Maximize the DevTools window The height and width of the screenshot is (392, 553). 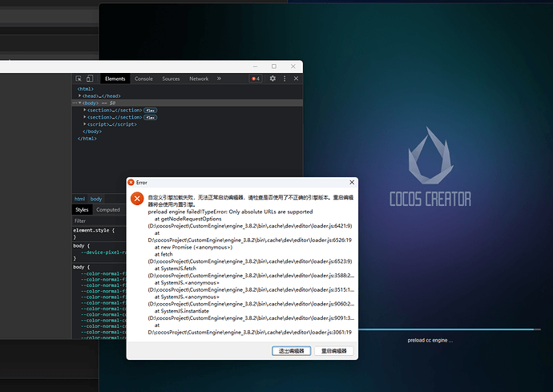pos(274,67)
